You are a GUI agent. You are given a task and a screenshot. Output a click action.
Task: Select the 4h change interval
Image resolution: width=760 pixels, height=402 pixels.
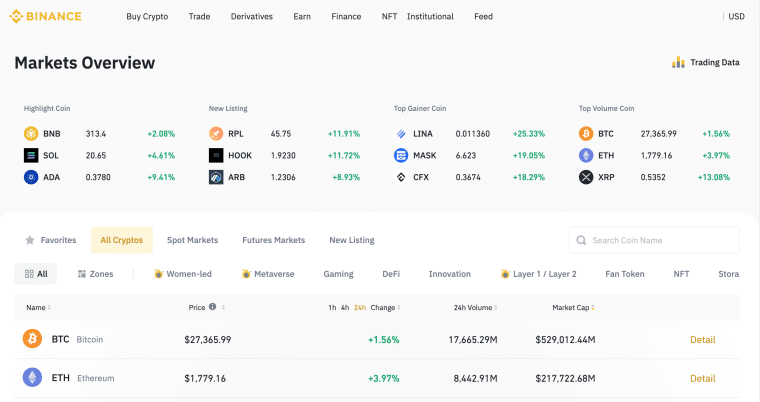[x=345, y=307]
